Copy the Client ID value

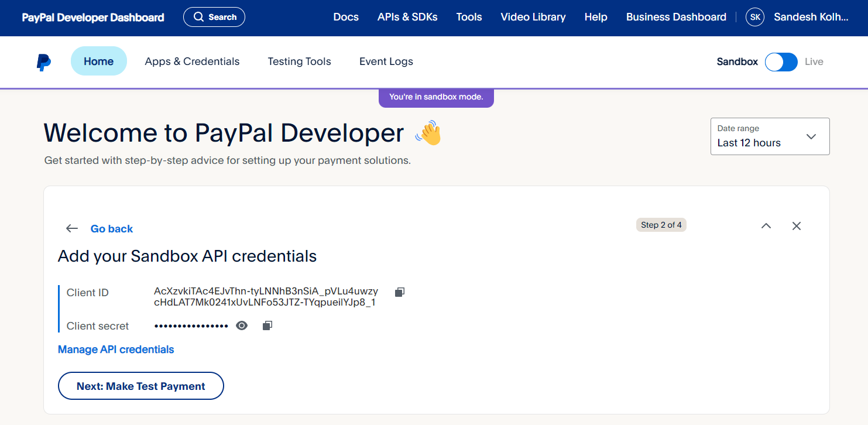[400, 292]
